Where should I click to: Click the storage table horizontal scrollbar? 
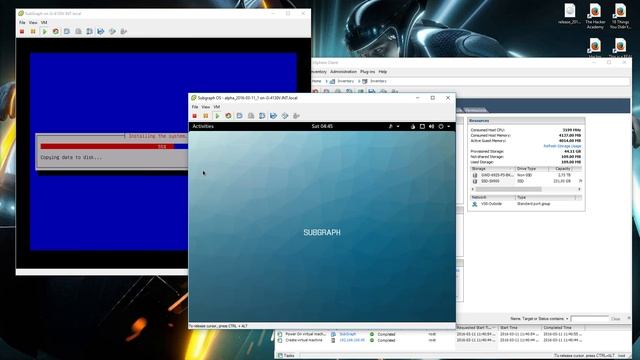pos(509,189)
